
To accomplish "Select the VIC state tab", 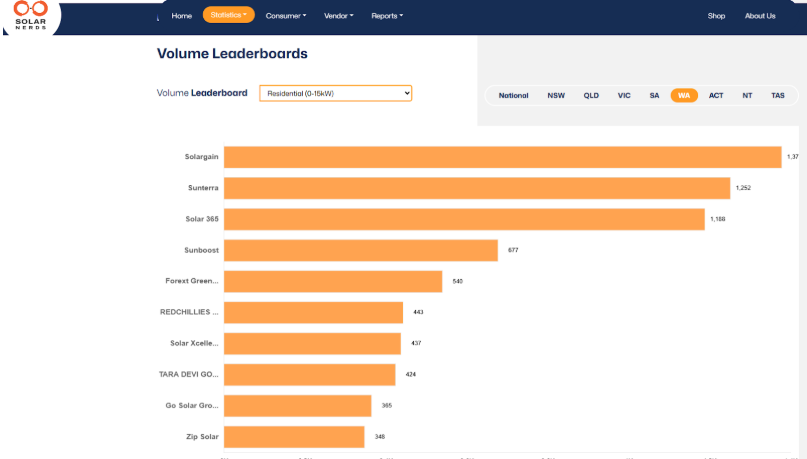I will pos(624,96).
